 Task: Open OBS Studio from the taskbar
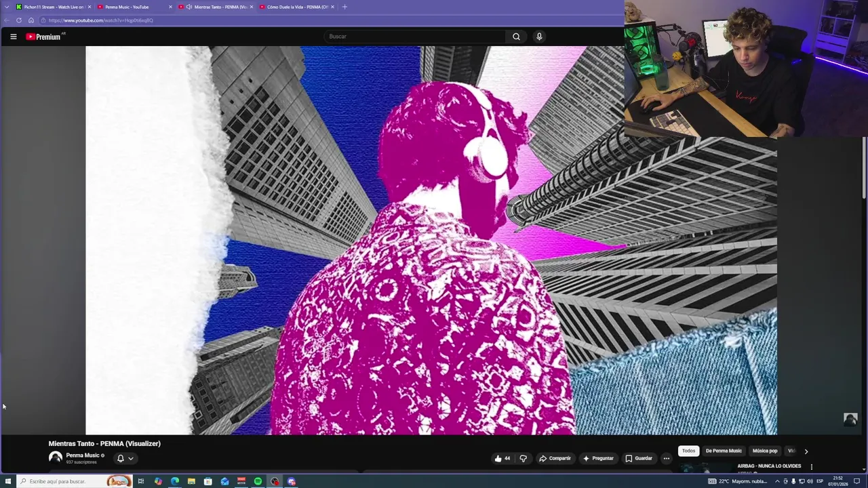275,481
